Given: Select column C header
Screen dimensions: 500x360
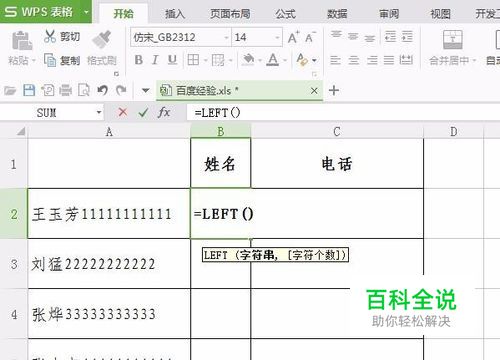Looking at the screenshot, I should 337,132.
